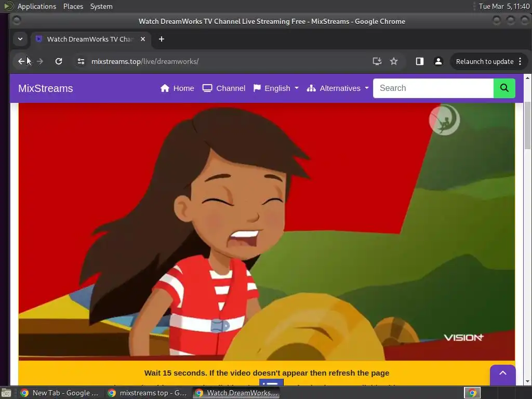Go to Home in the site navbar
Screen dimensions: 532x399
coord(177,88)
